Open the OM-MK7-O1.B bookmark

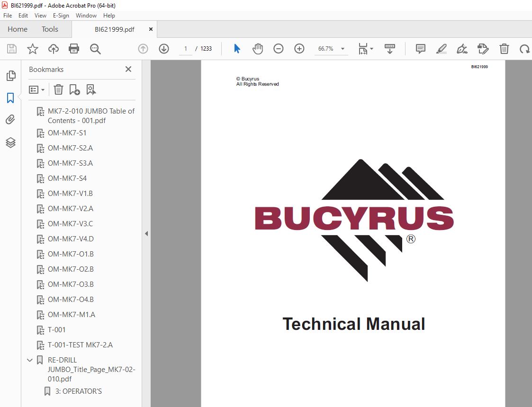tap(71, 254)
